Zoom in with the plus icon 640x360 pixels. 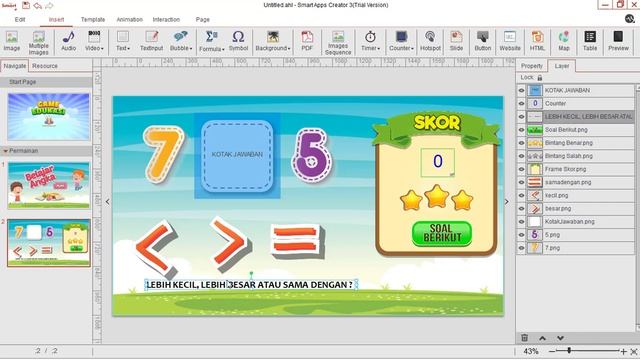click(623, 351)
